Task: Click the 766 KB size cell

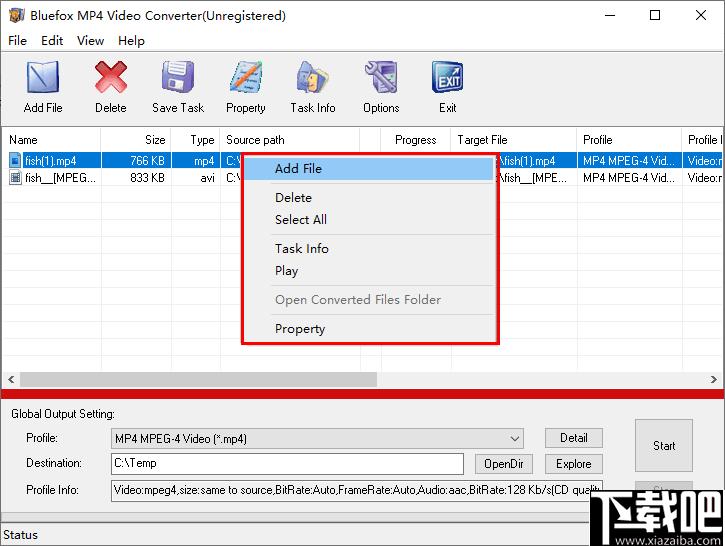Action: click(x=147, y=161)
